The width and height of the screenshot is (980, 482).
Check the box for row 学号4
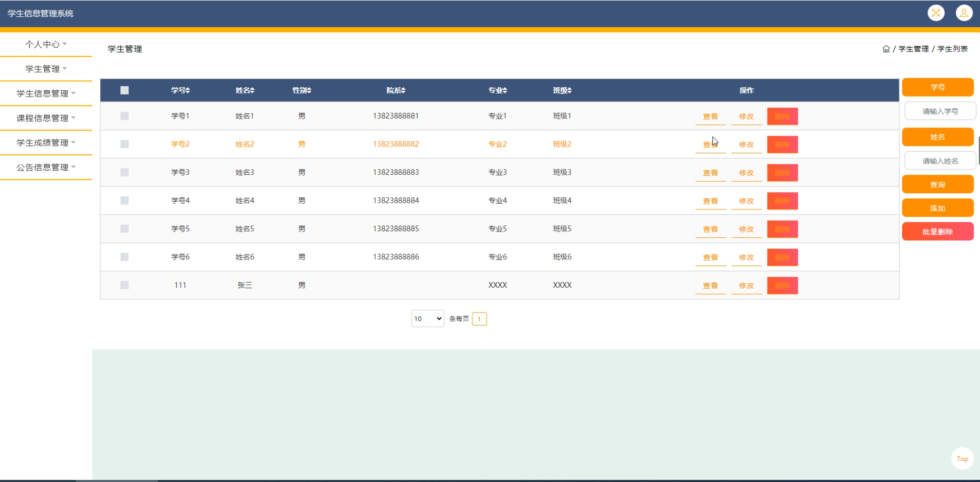pyautogui.click(x=124, y=201)
